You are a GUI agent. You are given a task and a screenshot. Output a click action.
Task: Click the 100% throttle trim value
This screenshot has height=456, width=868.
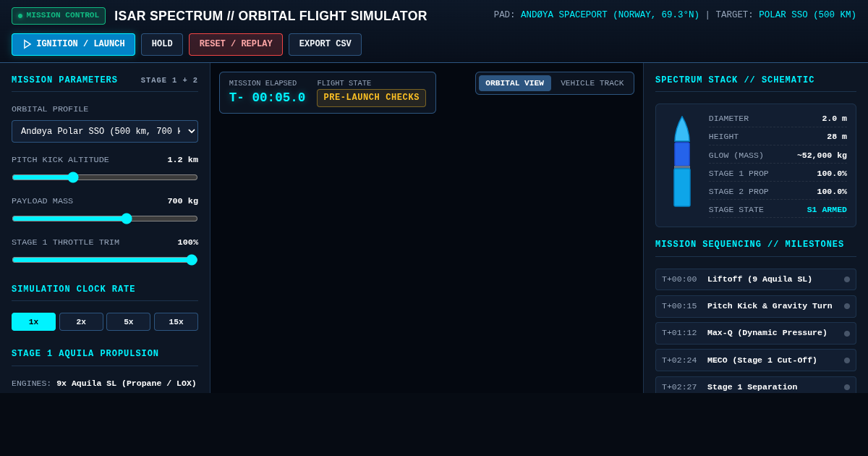188,242
